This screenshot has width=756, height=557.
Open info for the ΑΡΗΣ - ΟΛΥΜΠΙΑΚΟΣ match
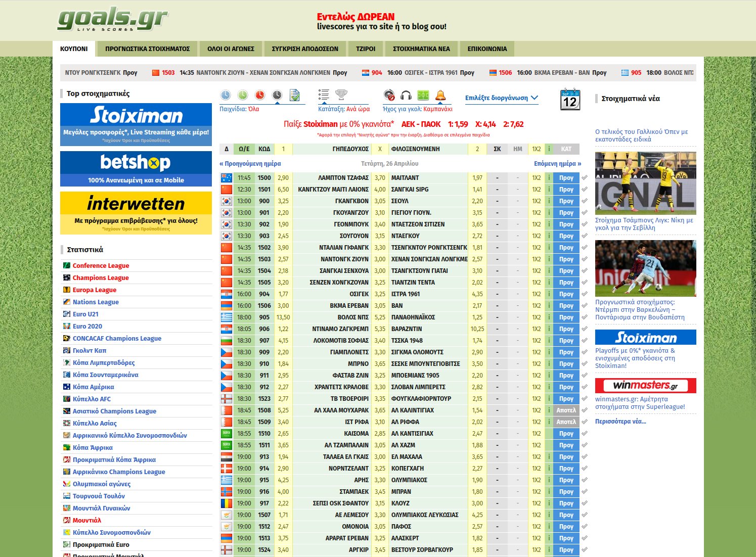(x=549, y=480)
